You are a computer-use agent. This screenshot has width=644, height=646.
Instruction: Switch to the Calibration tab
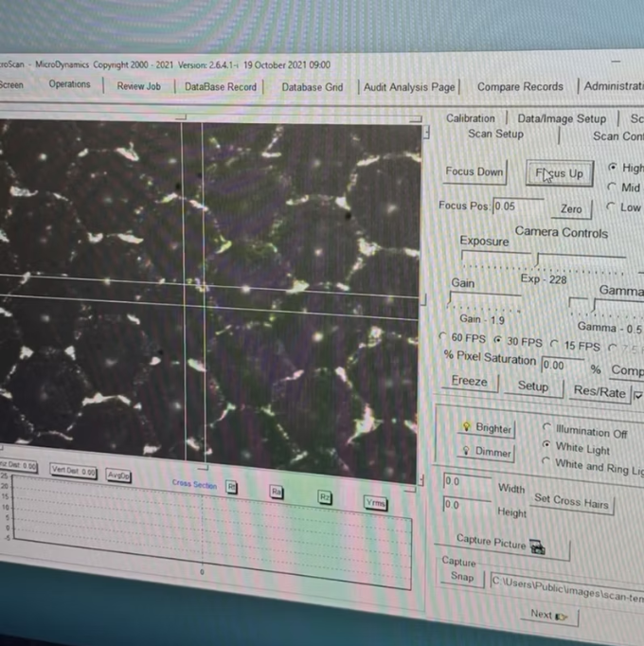tap(471, 118)
